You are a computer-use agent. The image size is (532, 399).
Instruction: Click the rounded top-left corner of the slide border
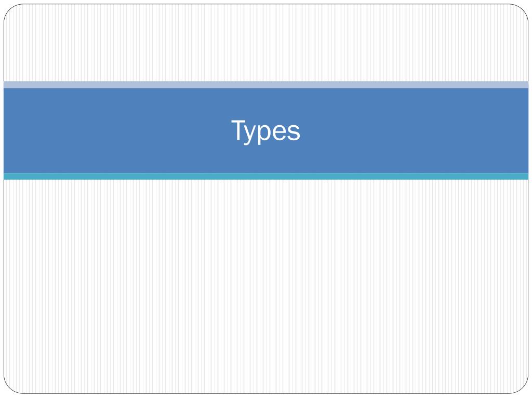(x=9, y=9)
